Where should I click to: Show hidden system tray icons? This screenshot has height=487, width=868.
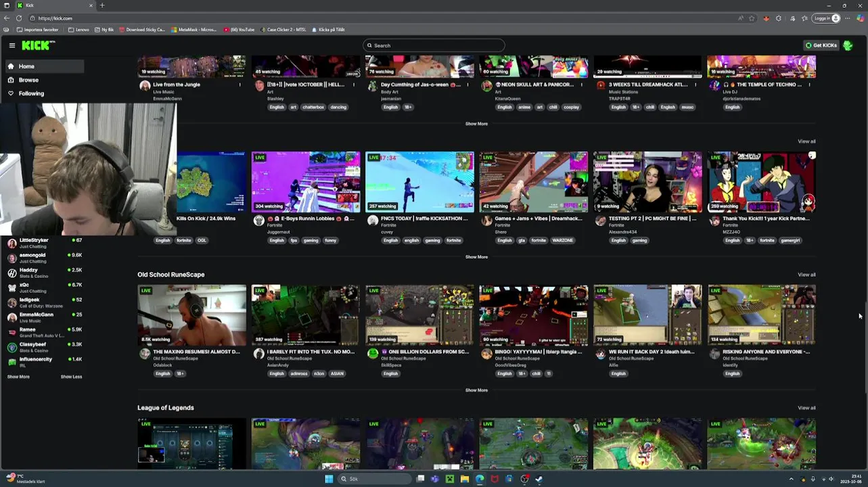click(x=792, y=479)
